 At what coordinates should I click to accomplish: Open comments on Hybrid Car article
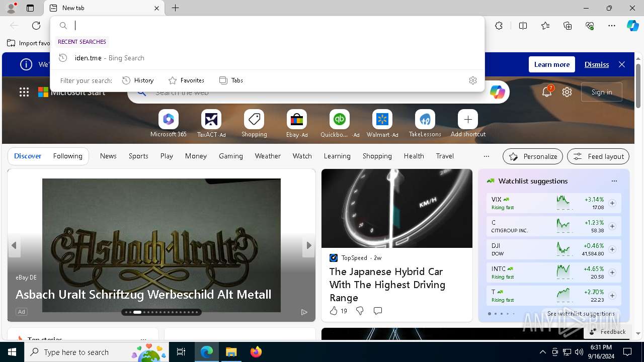click(x=378, y=311)
